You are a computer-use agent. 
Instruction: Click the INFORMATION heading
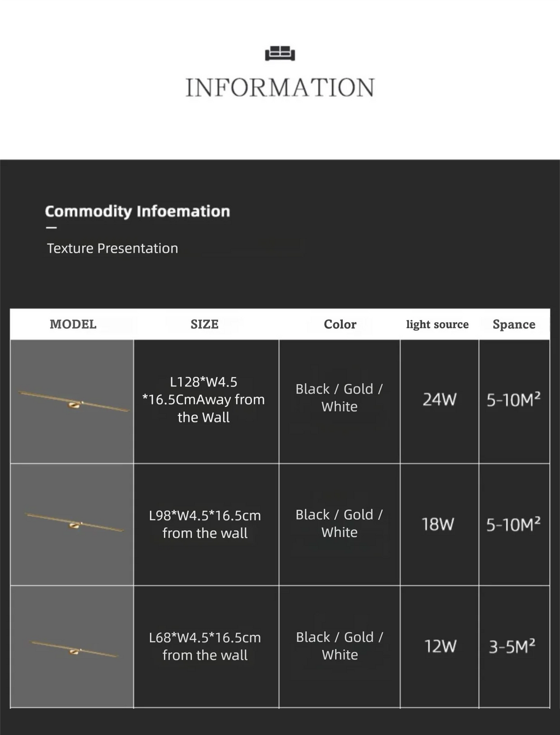click(x=280, y=88)
